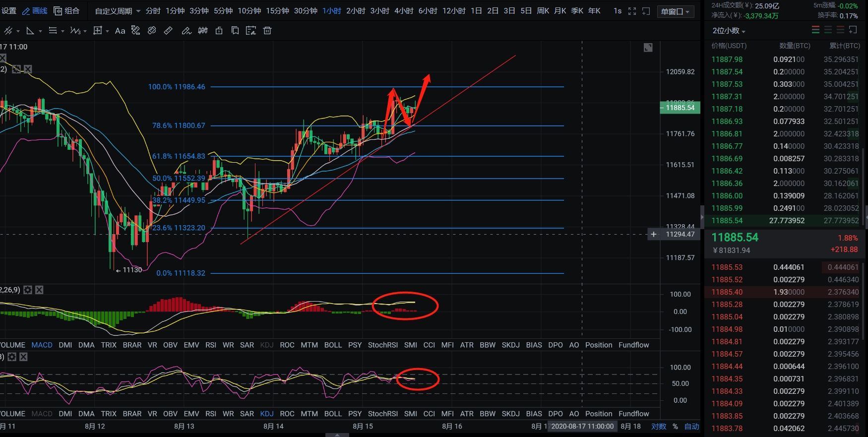Select the freehand brush drawing tool

pyautogui.click(x=186, y=31)
